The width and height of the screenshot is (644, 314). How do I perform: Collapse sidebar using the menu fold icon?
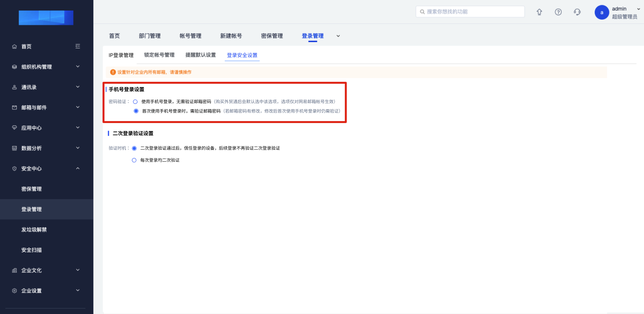tap(78, 46)
